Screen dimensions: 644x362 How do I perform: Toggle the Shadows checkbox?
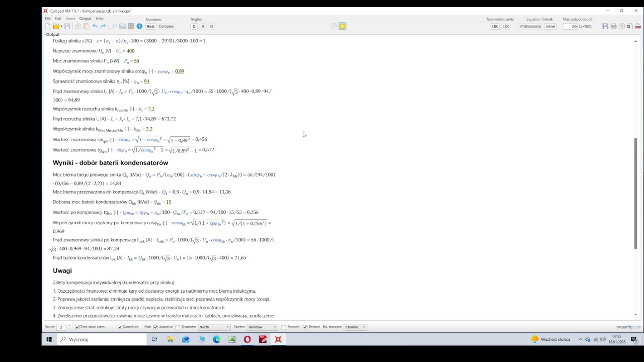[178, 327]
